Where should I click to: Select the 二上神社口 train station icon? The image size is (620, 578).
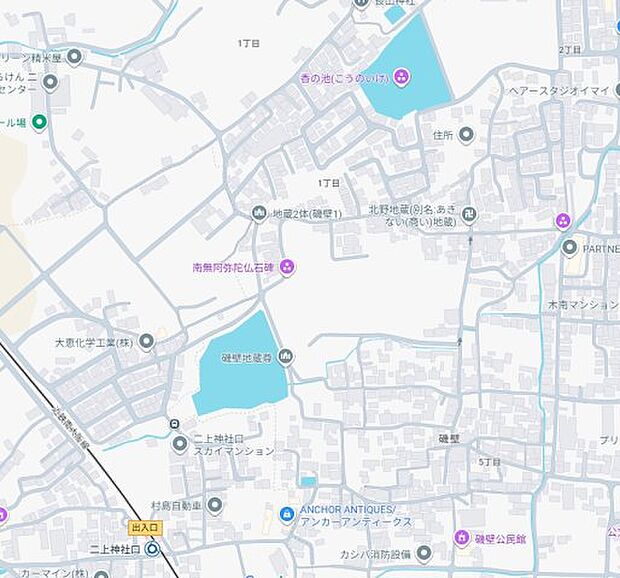click(152, 549)
